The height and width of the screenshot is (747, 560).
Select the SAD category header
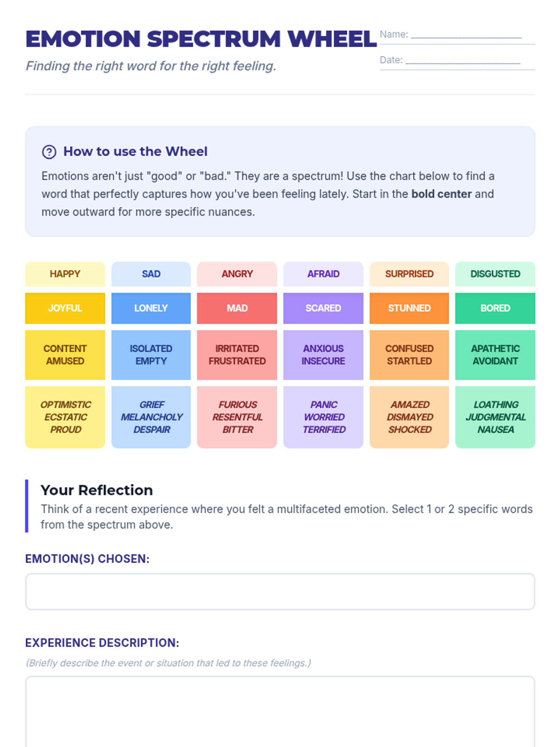pyautogui.click(x=151, y=274)
